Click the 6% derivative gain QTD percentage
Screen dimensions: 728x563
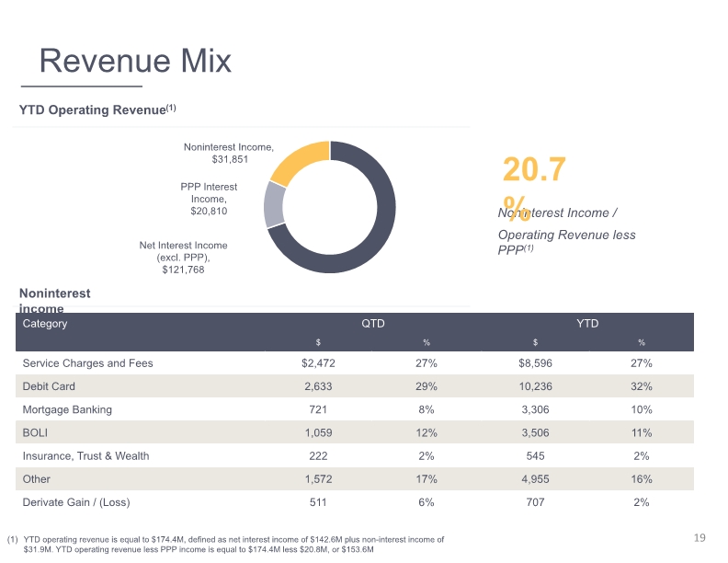coord(427,502)
